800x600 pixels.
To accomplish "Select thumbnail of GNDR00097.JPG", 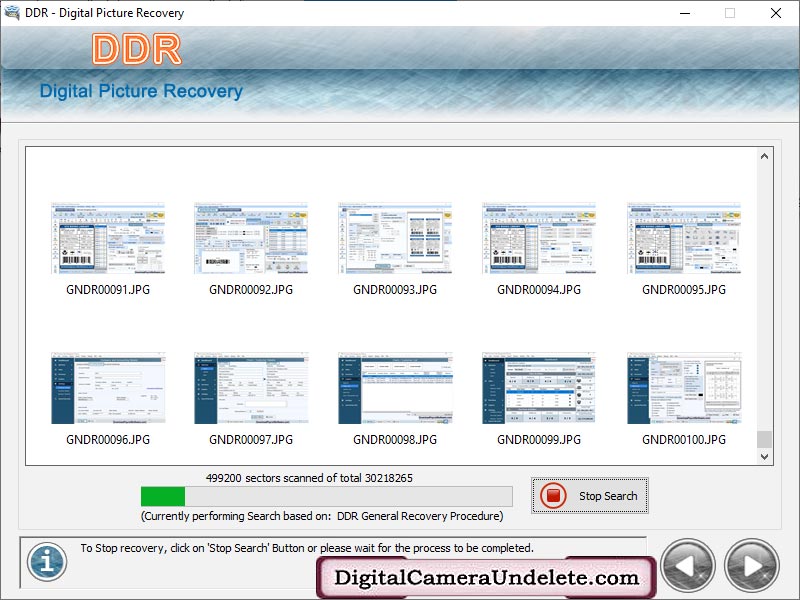I will 251,388.
